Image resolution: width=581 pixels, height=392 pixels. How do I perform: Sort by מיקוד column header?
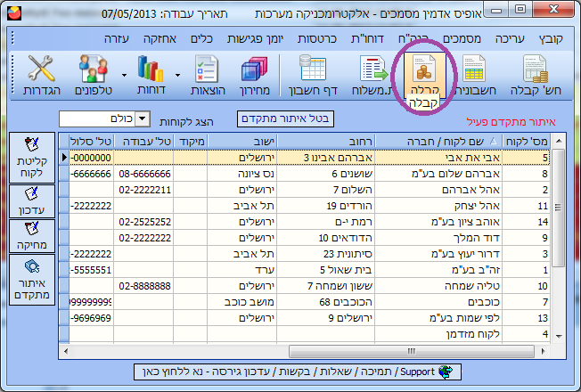pos(191,141)
